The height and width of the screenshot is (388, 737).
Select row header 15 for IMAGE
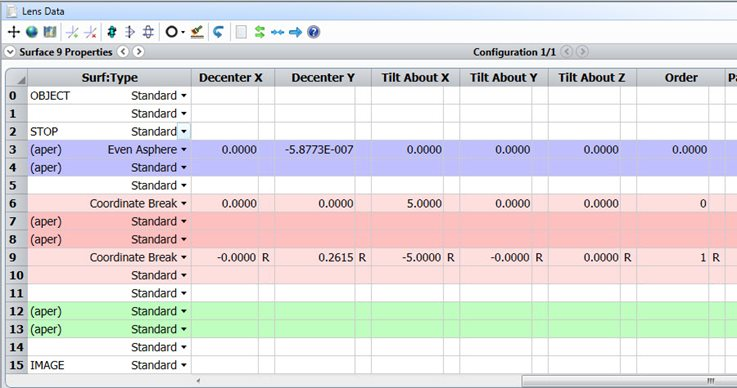(x=16, y=365)
